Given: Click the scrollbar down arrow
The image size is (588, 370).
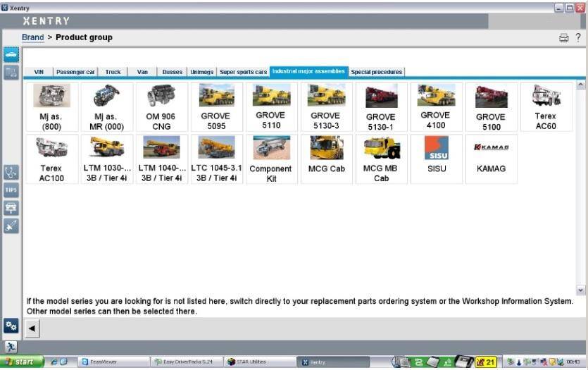Looking at the screenshot, I should pyautogui.click(x=581, y=290).
